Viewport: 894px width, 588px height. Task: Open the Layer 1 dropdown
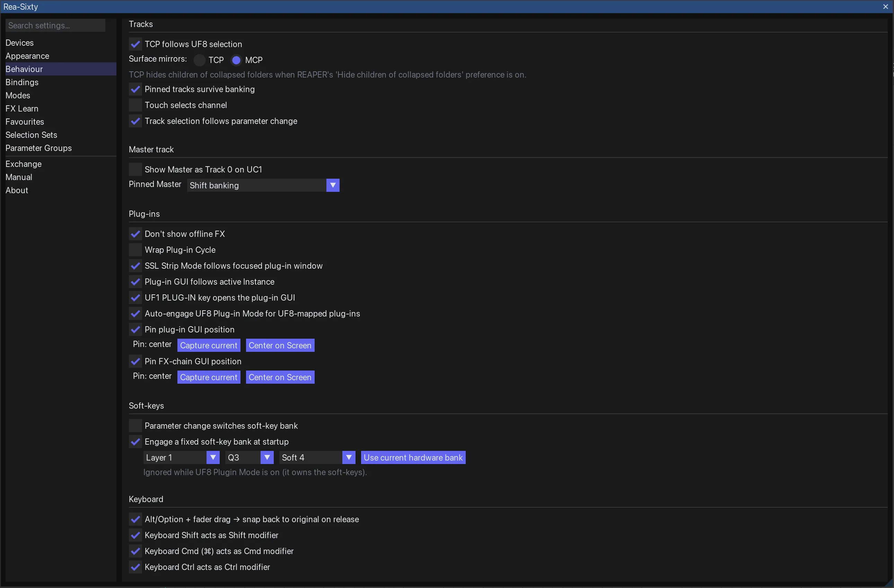181,458
